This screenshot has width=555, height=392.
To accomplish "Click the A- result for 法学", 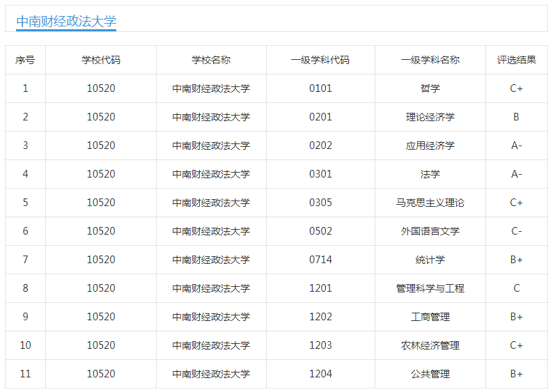I will pyautogui.click(x=517, y=174).
